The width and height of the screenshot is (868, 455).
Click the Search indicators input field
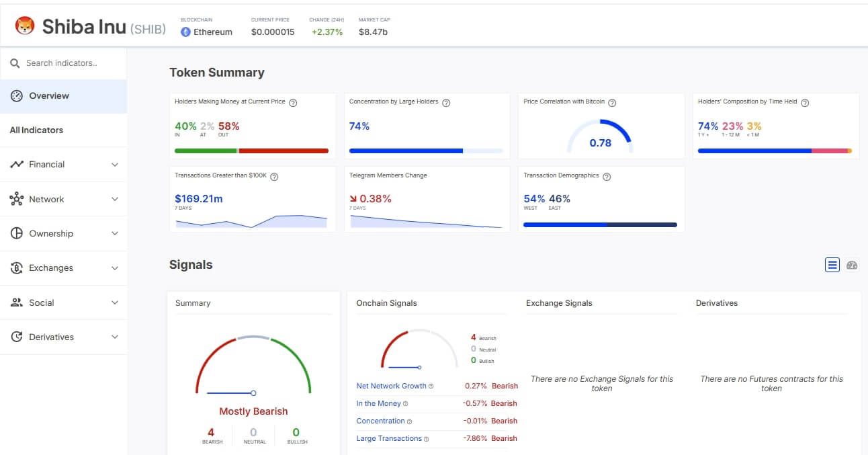[71, 63]
